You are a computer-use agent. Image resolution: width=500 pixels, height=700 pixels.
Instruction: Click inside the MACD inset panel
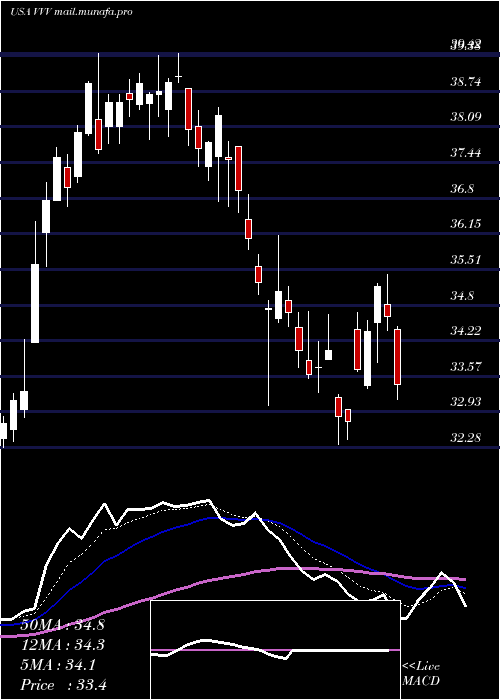[275, 650]
